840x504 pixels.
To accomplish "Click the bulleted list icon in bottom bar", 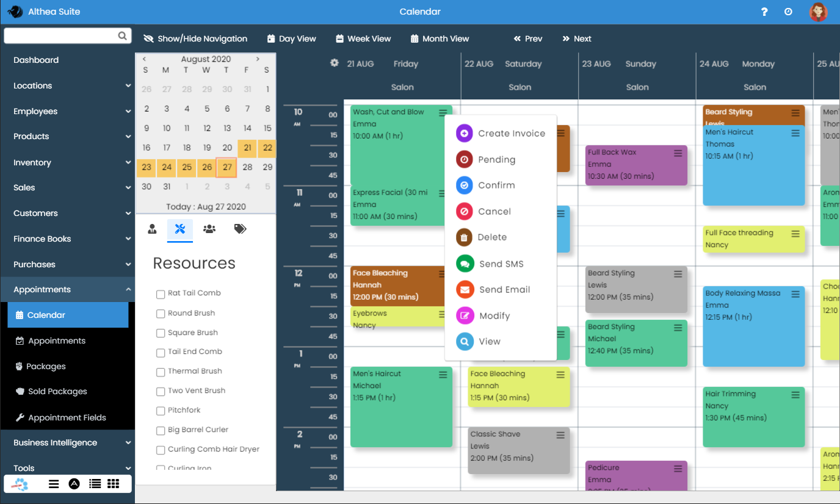I will (x=95, y=483).
